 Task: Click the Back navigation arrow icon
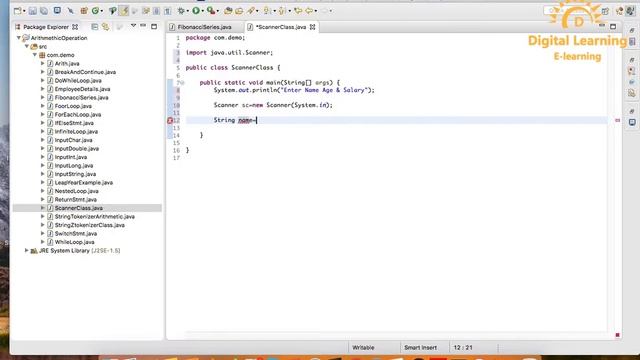tap(309, 11)
